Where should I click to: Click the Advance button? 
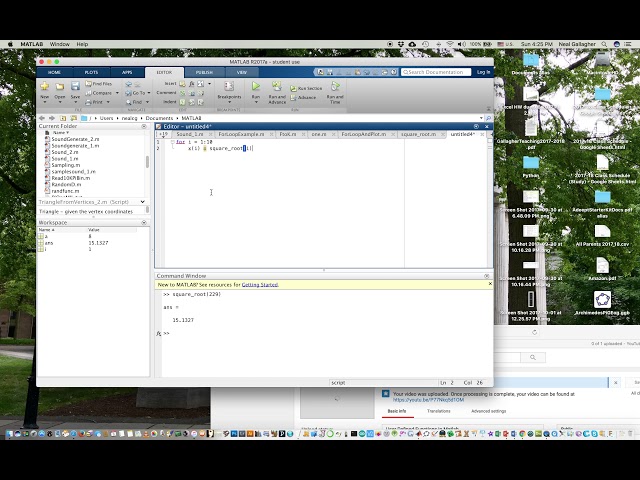point(303,98)
